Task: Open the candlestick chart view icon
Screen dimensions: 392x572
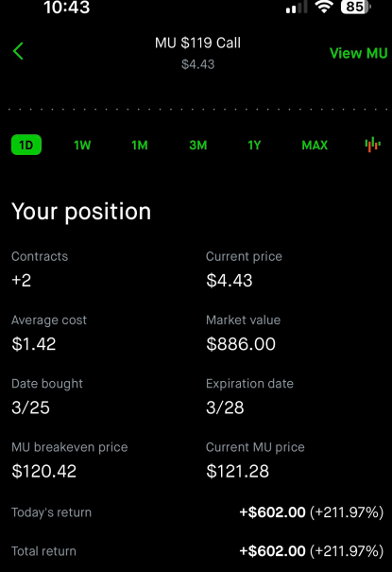Action: click(373, 145)
